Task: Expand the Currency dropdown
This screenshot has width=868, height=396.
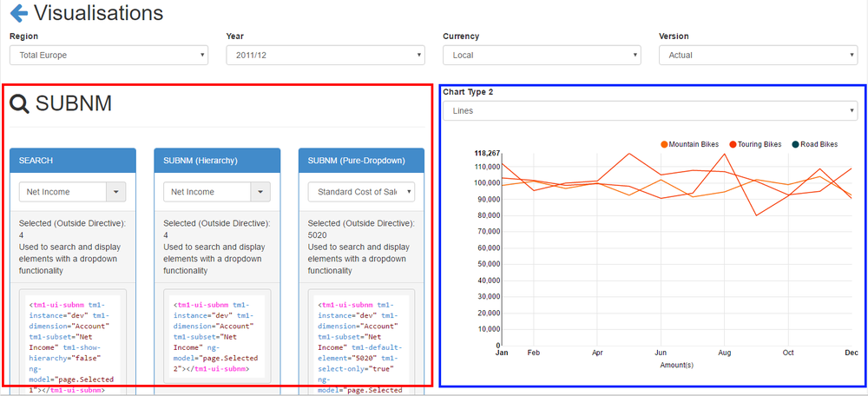Action: (x=542, y=55)
